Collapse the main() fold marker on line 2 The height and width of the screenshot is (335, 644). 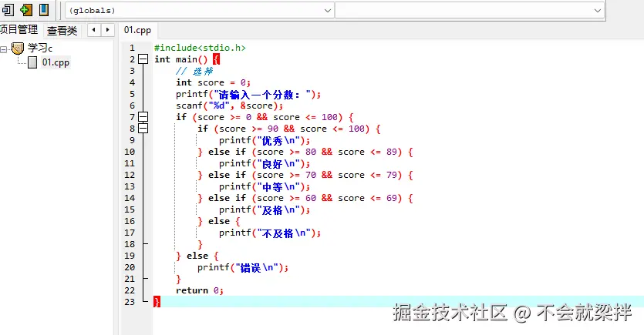click(x=143, y=59)
